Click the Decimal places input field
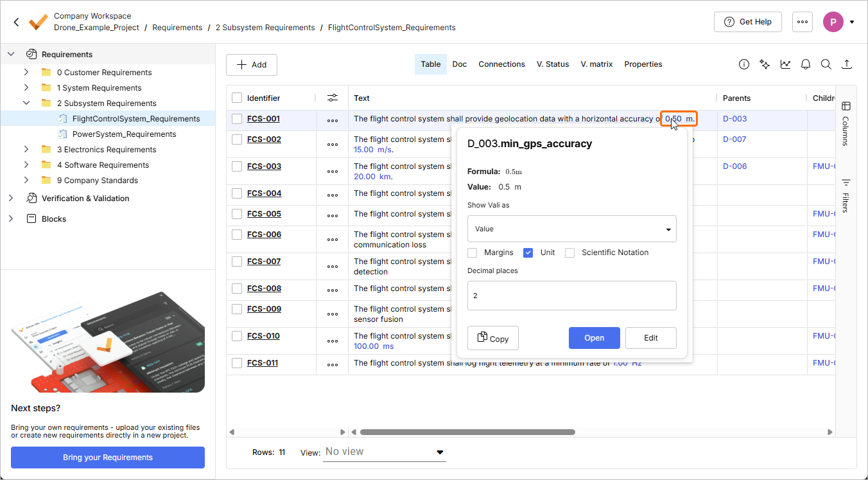 pyautogui.click(x=571, y=296)
